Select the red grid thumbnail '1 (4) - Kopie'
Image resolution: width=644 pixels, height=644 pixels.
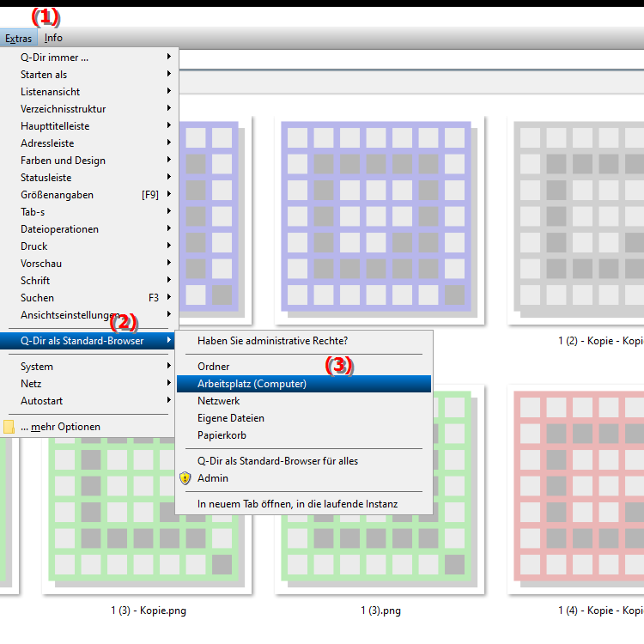click(x=576, y=489)
